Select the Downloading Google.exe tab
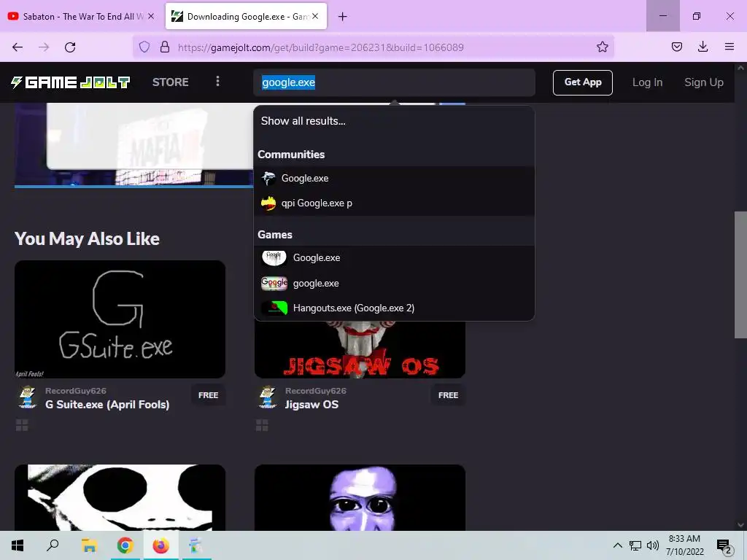The height and width of the screenshot is (560, 747). [247, 16]
